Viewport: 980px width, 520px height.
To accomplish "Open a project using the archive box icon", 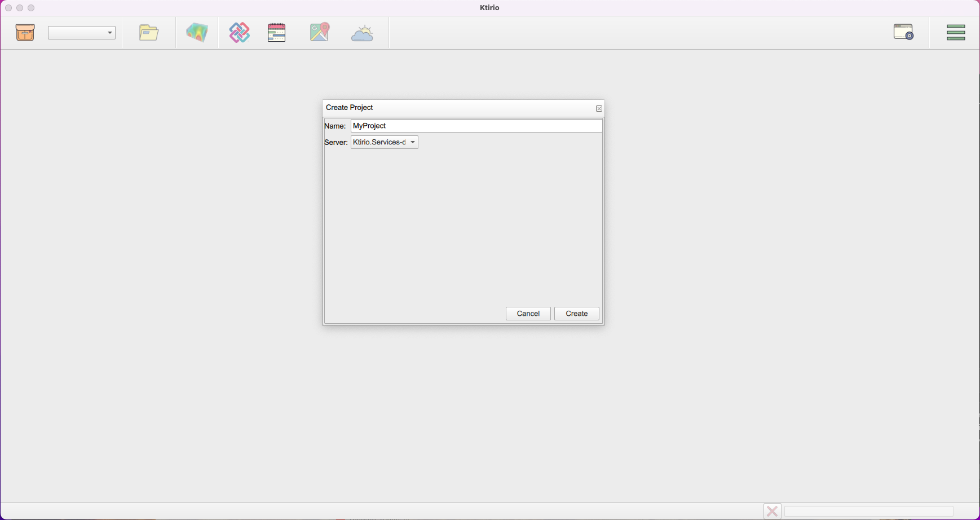I will (25, 33).
